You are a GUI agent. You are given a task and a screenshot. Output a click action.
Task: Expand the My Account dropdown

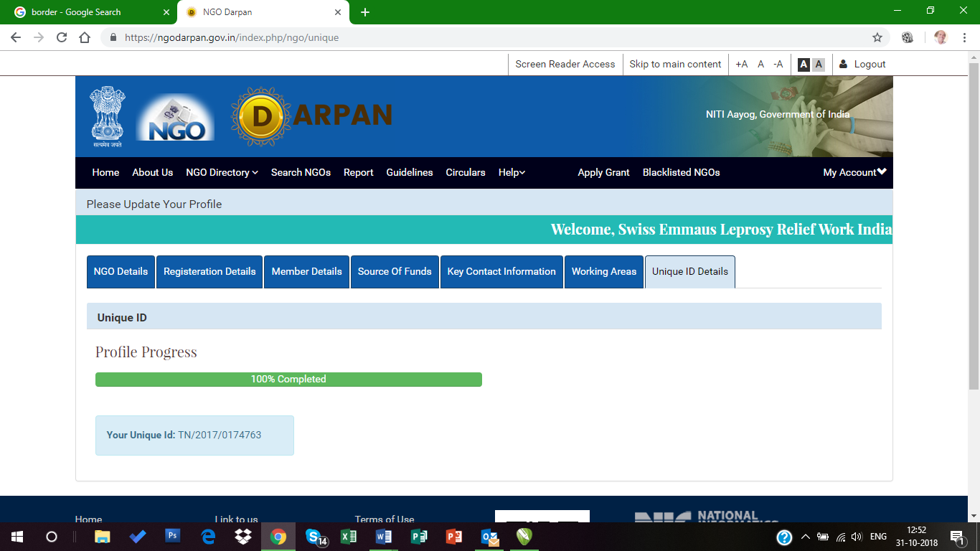pyautogui.click(x=854, y=172)
